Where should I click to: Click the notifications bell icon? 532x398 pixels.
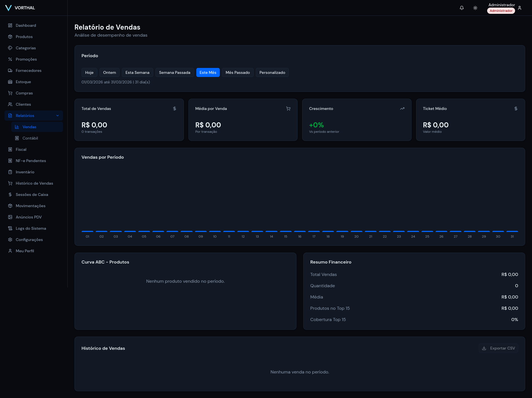tap(462, 8)
